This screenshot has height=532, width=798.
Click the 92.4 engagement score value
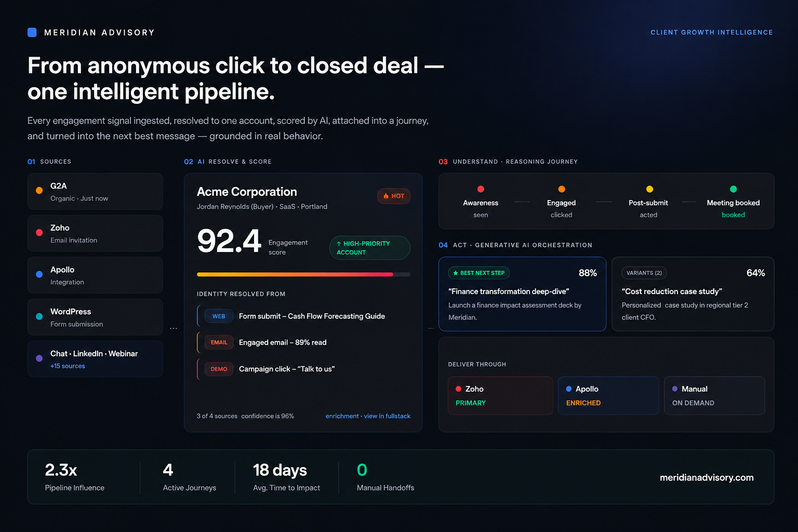(x=229, y=241)
